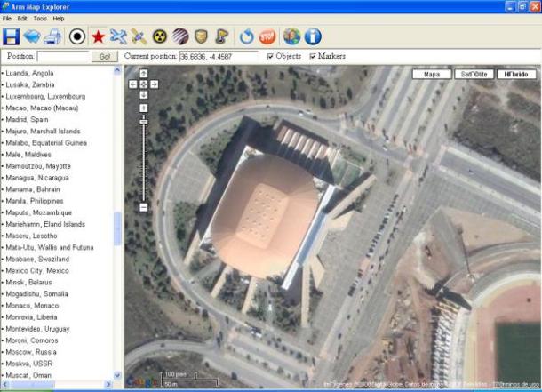Switch to Satellite view
This screenshot has height=392, width=542.
point(474,74)
